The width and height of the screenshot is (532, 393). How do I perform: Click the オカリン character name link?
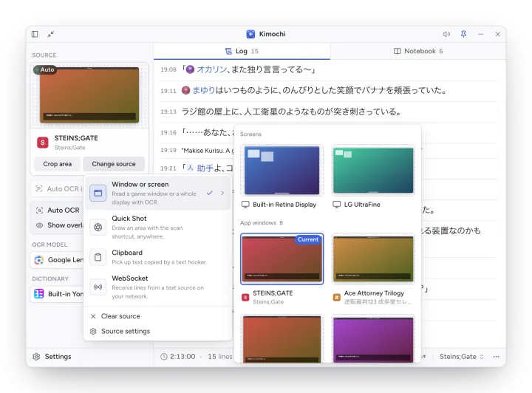pos(212,69)
